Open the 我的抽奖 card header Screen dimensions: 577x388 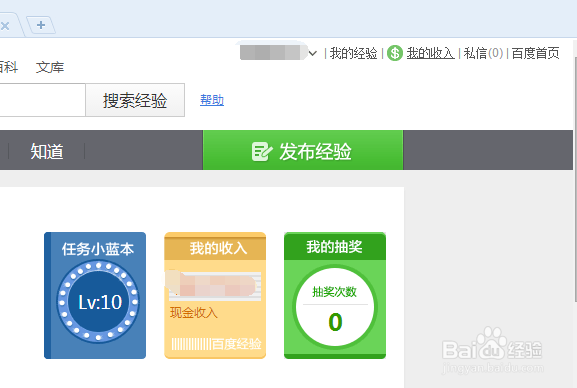point(335,246)
